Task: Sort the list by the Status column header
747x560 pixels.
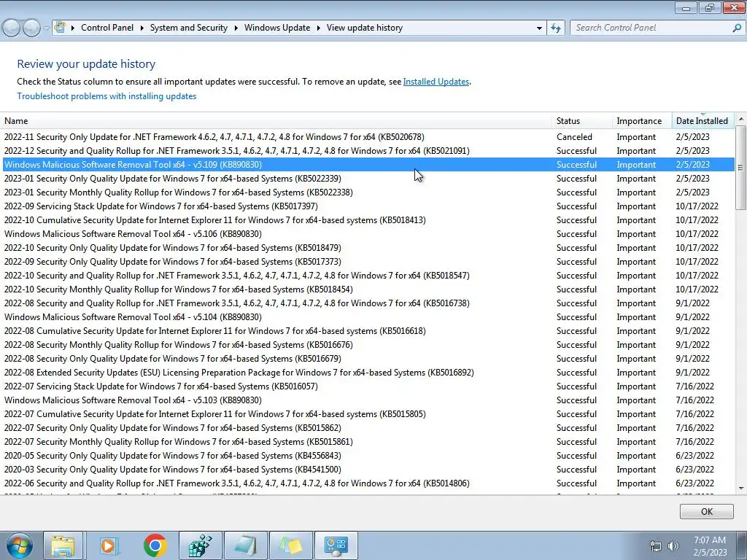Action: [582, 121]
